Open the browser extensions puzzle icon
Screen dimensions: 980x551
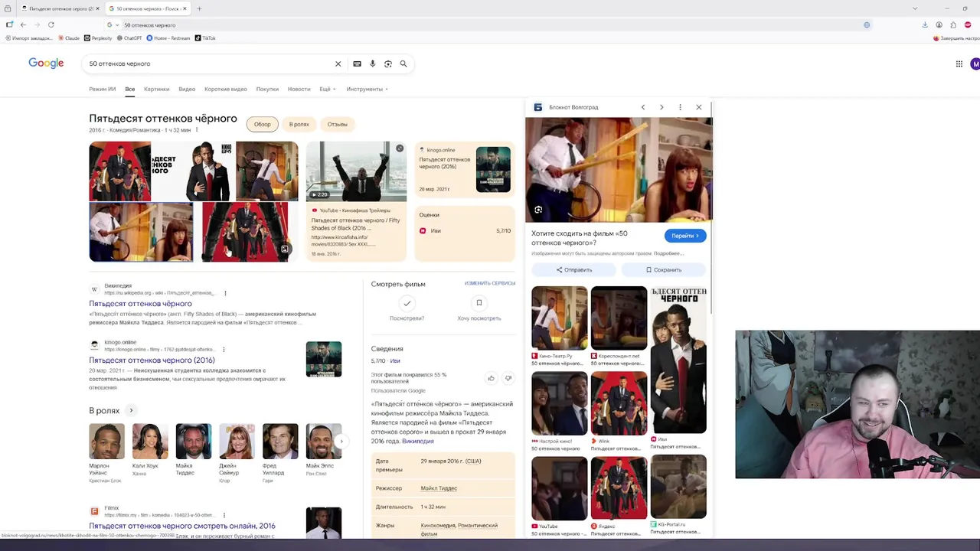[x=953, y=24]
